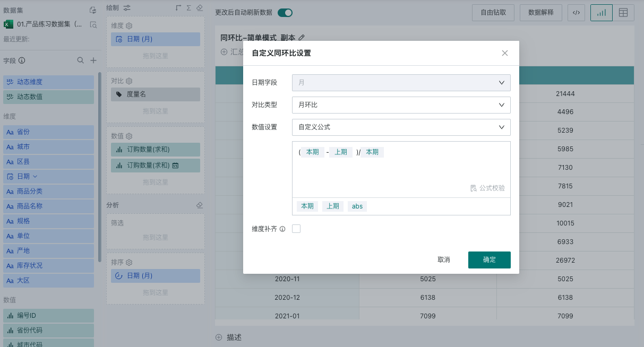Insert the abs function token
This screenshot has height=347, width=644.
click(357, 206)
